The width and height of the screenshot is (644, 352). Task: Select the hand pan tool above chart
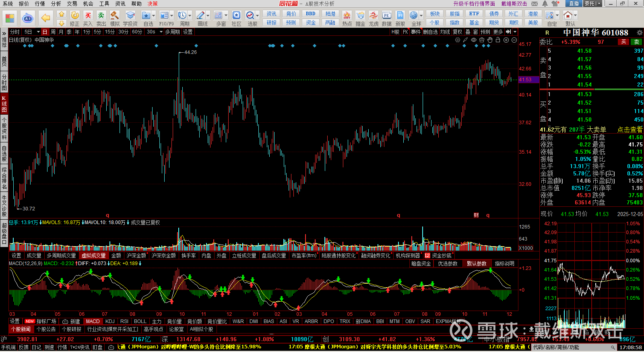(x=490, y=40)
